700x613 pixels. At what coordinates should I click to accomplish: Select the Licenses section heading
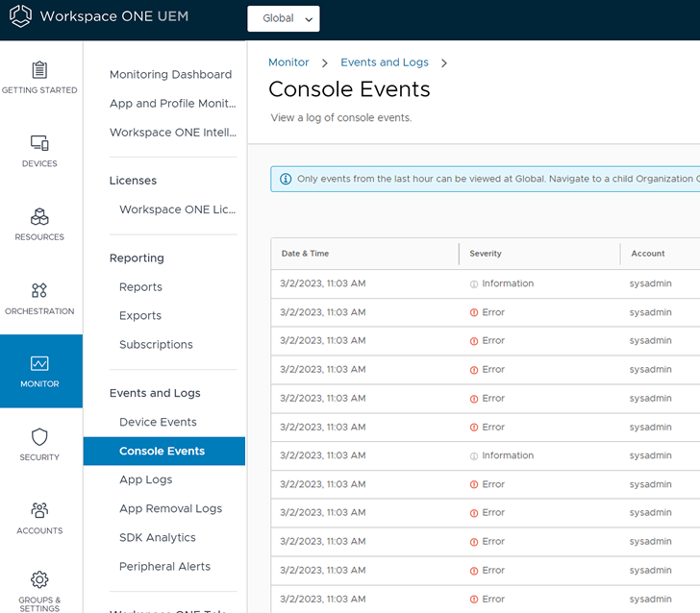[133, 181]
